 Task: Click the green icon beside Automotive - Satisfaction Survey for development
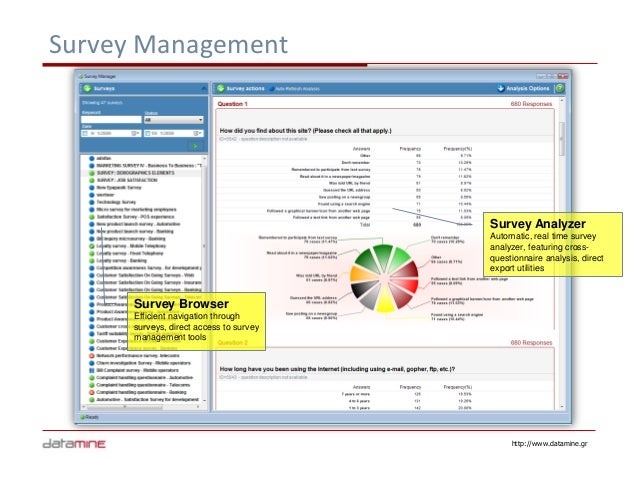(x=92, y=400)
